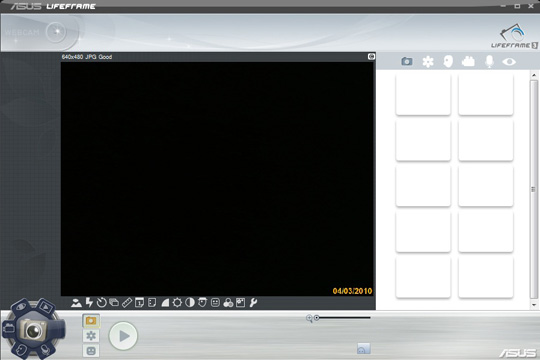The image size is (540, 360).
Task: Switch gallery to the flower-gear tab
Action: (x=428, y=62)
